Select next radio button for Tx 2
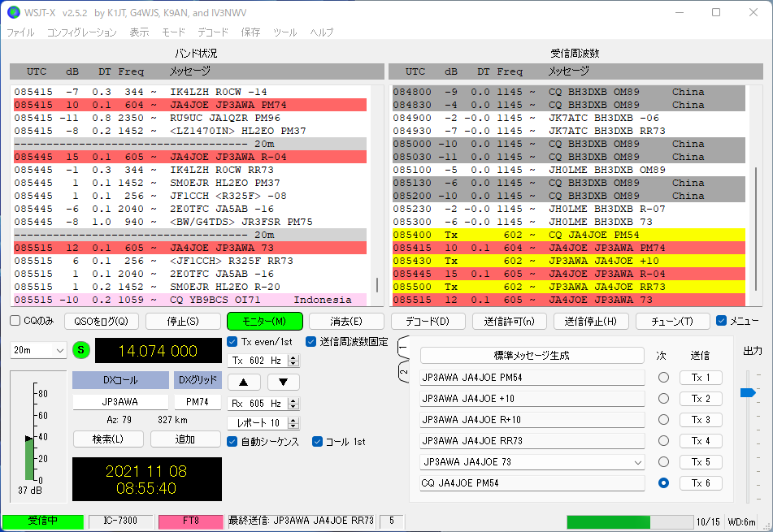The image size is (773, 532). coord(663,399)
